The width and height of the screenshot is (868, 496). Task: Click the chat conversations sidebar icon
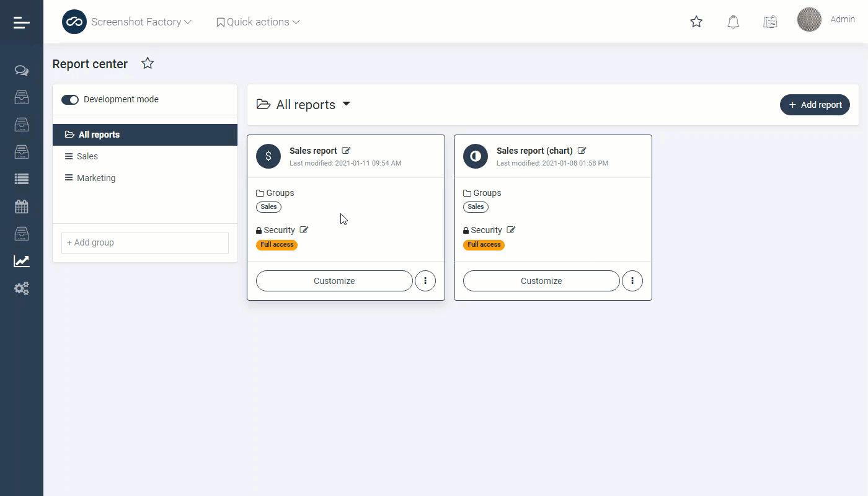22,71
